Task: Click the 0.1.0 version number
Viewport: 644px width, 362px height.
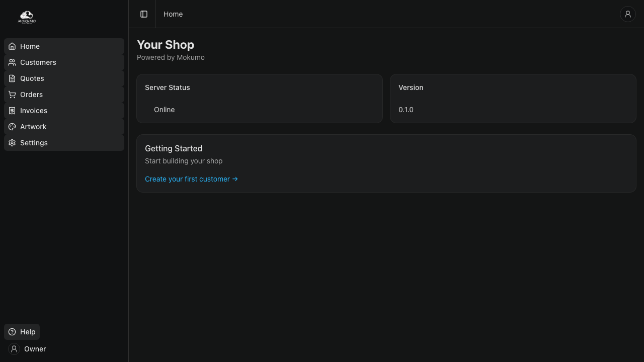Action: tap(406, 110)
